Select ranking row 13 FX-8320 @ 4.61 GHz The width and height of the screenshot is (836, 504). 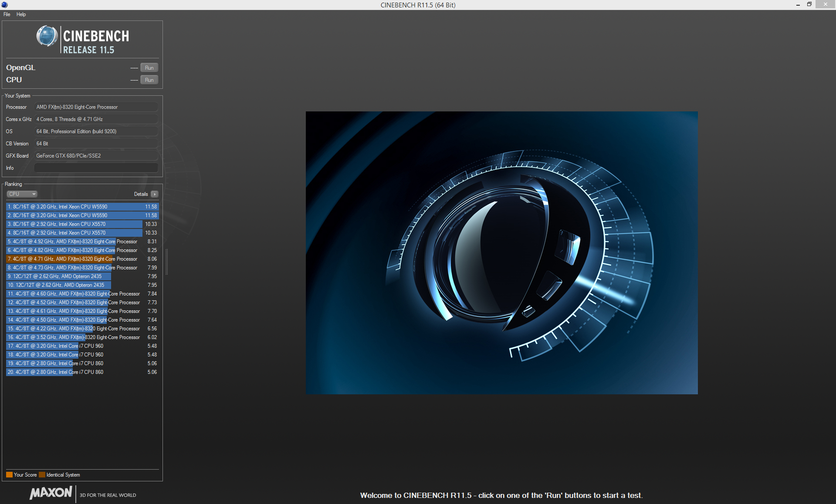click(82, 311)
